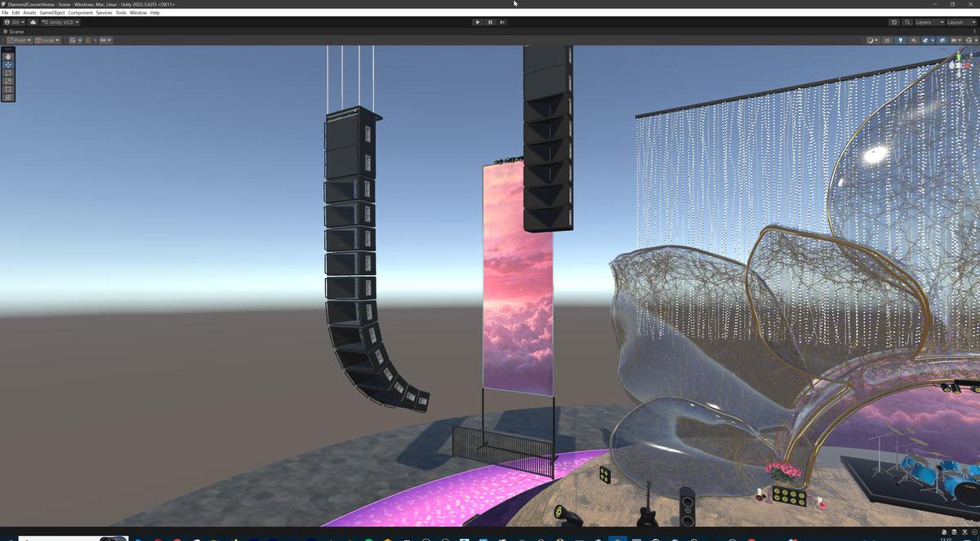This screenshot has width=980, height=541.
Task: Select the Hand view tool
Action: (8, 56)
